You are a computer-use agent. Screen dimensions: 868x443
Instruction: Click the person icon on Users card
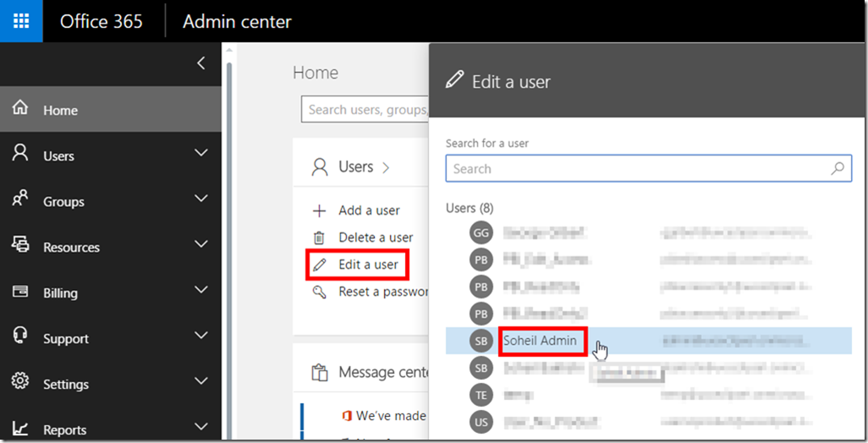pyautogui.click(x=320, y=167)
